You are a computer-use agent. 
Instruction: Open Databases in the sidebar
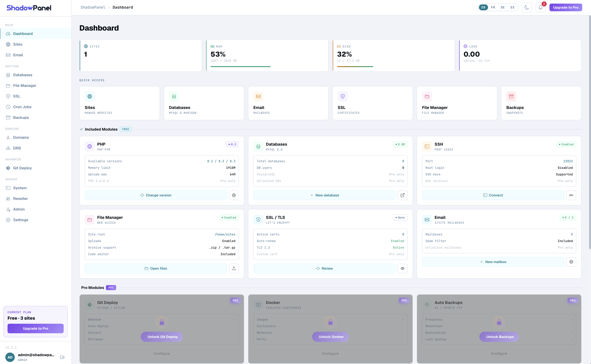(x=36, y=75)
